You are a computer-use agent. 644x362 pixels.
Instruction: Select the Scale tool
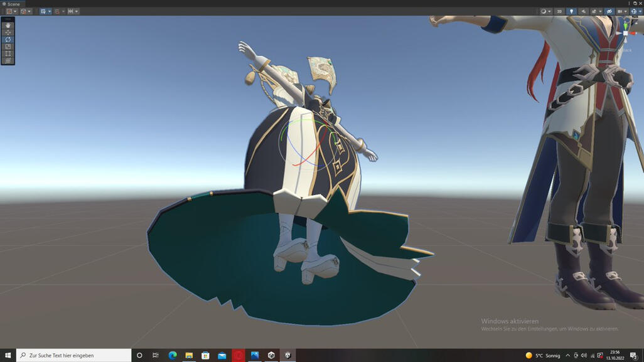tap(8, 46)
